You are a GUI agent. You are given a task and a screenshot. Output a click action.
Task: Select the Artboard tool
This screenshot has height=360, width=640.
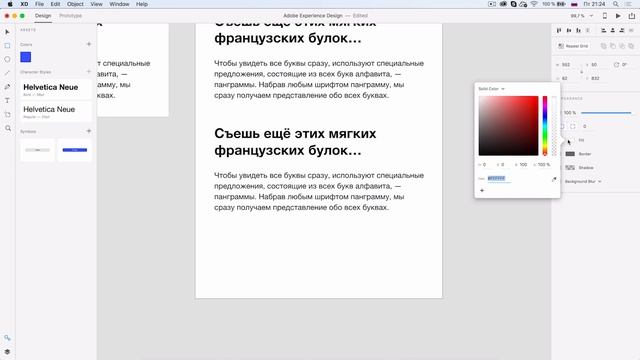click(7, 114)
